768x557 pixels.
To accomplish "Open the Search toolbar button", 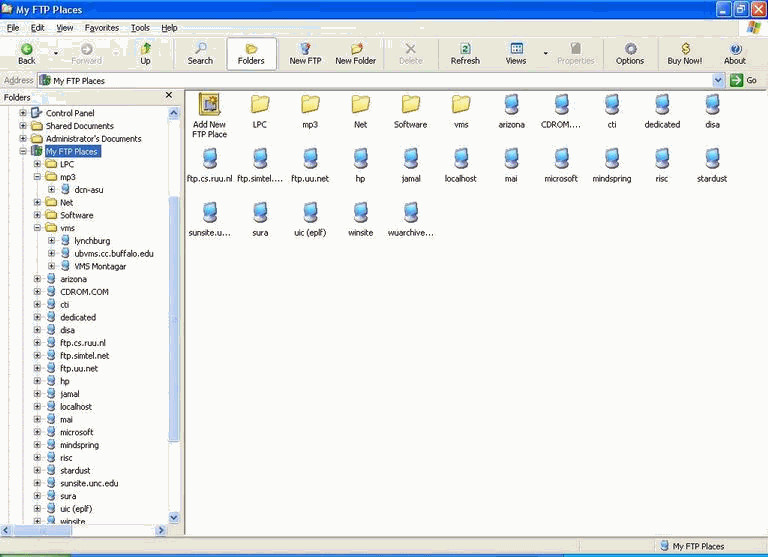I will (x=200, y=54).
